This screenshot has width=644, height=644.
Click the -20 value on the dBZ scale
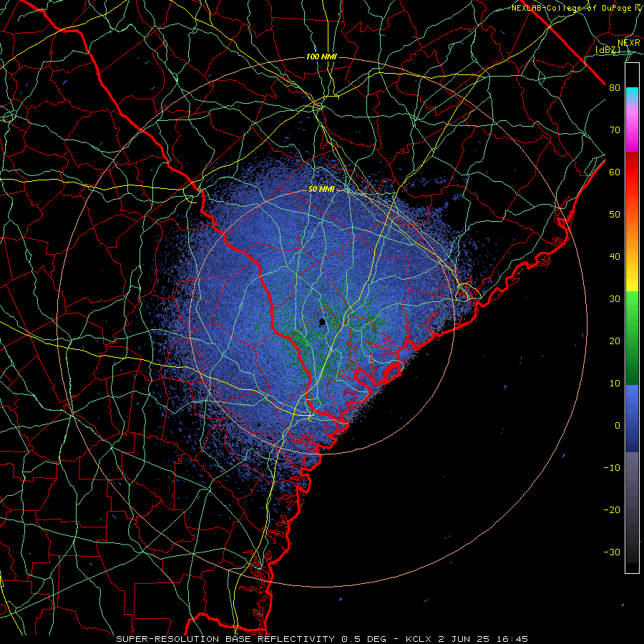tap(612, 509)
